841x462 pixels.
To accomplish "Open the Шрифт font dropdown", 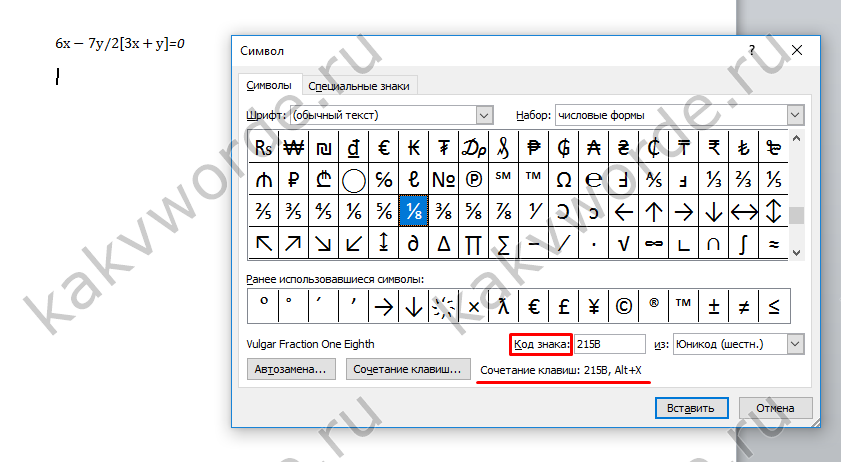I will coord(485,115).
